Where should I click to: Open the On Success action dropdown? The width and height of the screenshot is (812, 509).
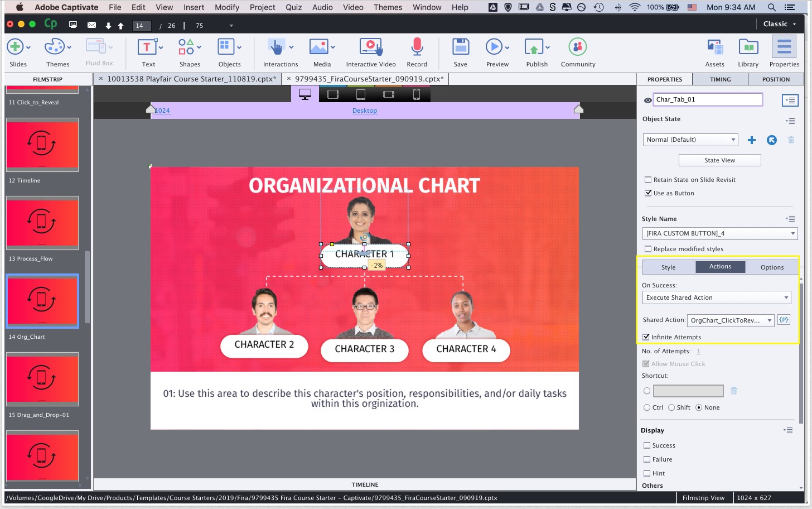717,297
